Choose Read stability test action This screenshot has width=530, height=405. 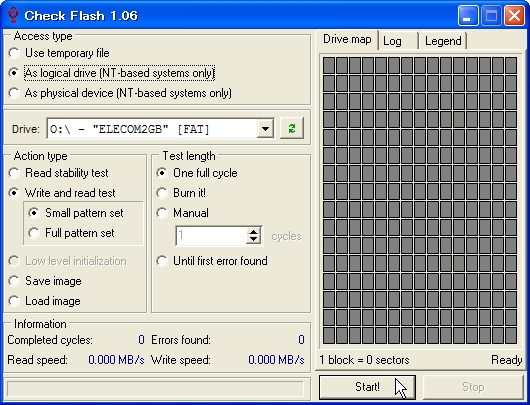pos(58,173)
